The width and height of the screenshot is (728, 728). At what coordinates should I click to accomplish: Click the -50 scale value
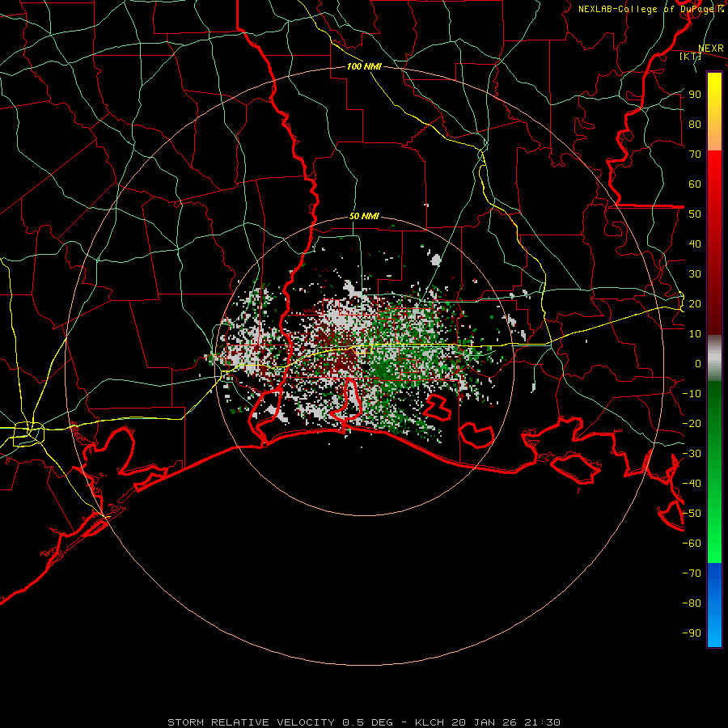click(692, 513)
